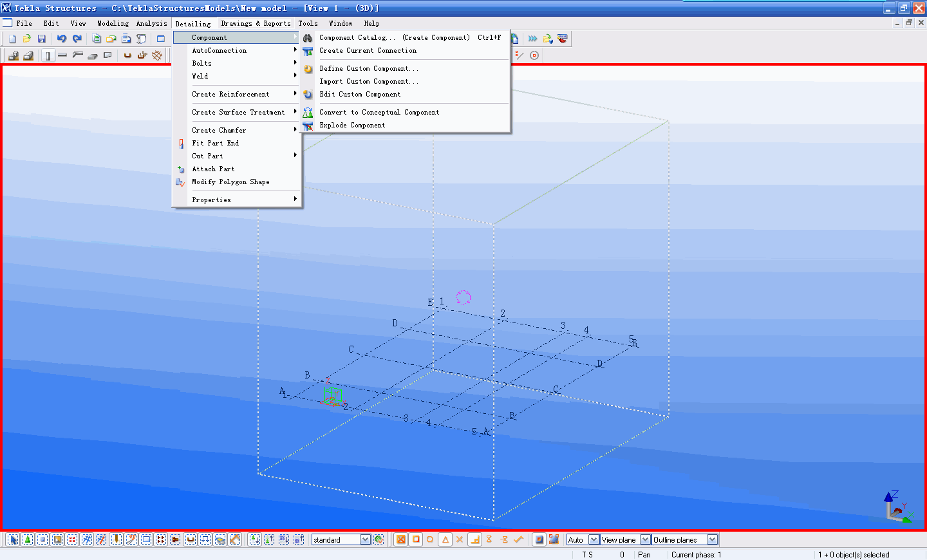Click the Create strip footing icon
927x560 pixels.
click(28, 56)
